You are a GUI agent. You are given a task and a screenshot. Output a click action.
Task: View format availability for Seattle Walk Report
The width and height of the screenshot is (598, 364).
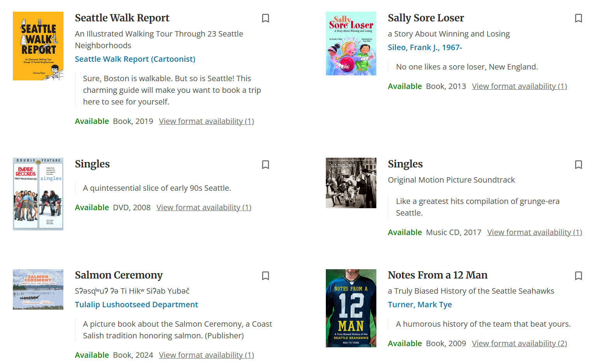[x=206, y=121]
